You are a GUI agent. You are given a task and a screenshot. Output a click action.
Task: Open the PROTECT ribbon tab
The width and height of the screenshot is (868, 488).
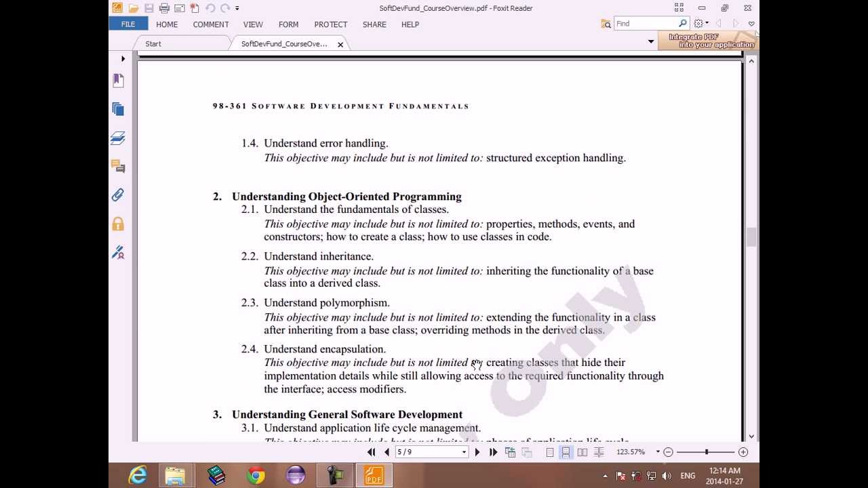(331, 24)
